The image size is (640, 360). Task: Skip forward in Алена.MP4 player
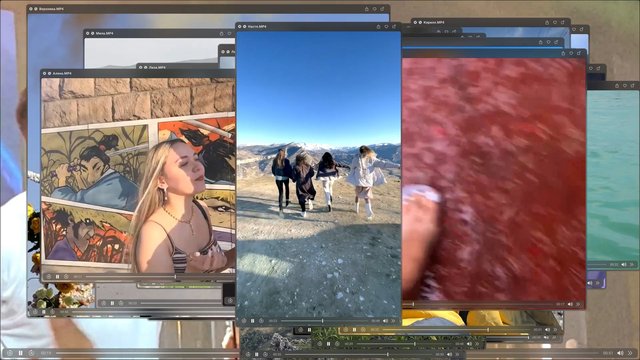click(x=66, y=277)
